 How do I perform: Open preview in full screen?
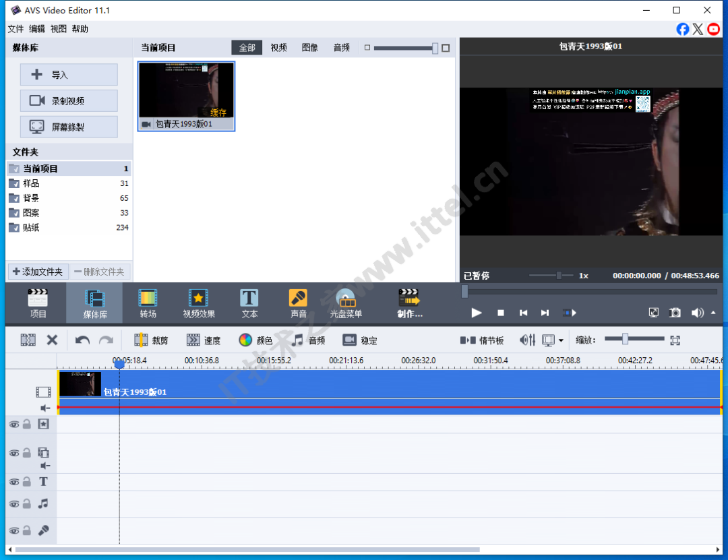(654, 313)
